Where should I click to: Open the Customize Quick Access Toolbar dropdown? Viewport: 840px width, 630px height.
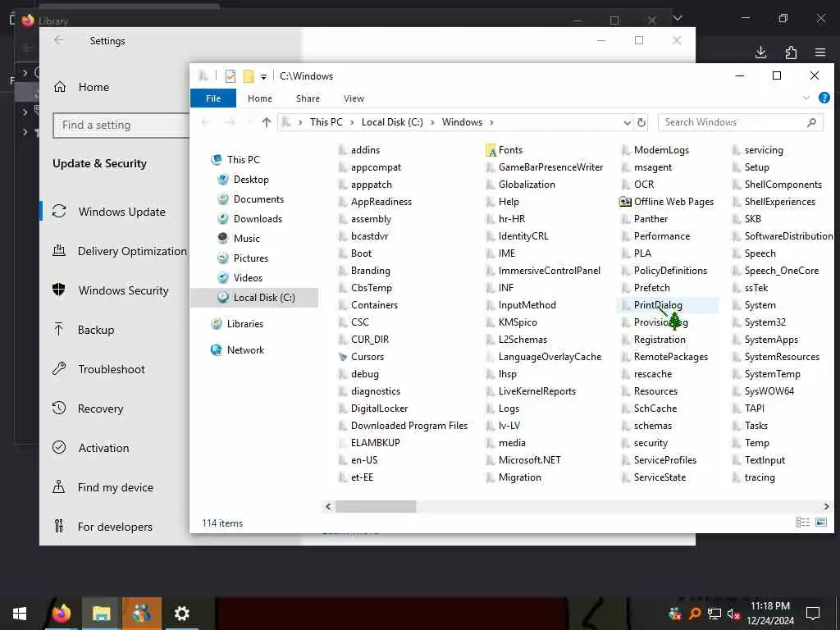[263, 76]
